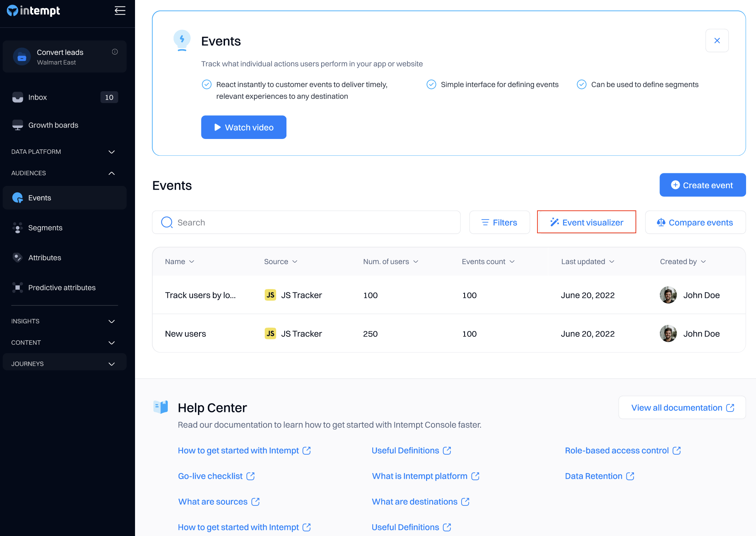Focus the events Search field

click(x=306, y=222)
